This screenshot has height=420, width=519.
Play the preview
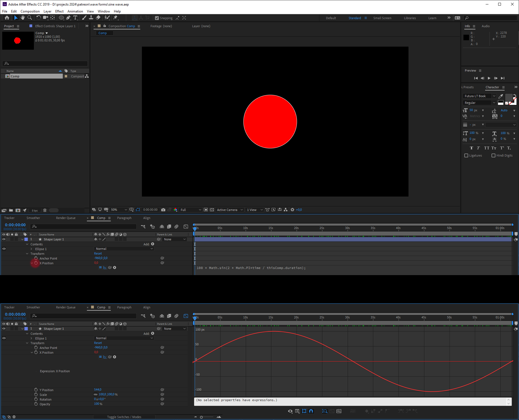coord(489,78)
